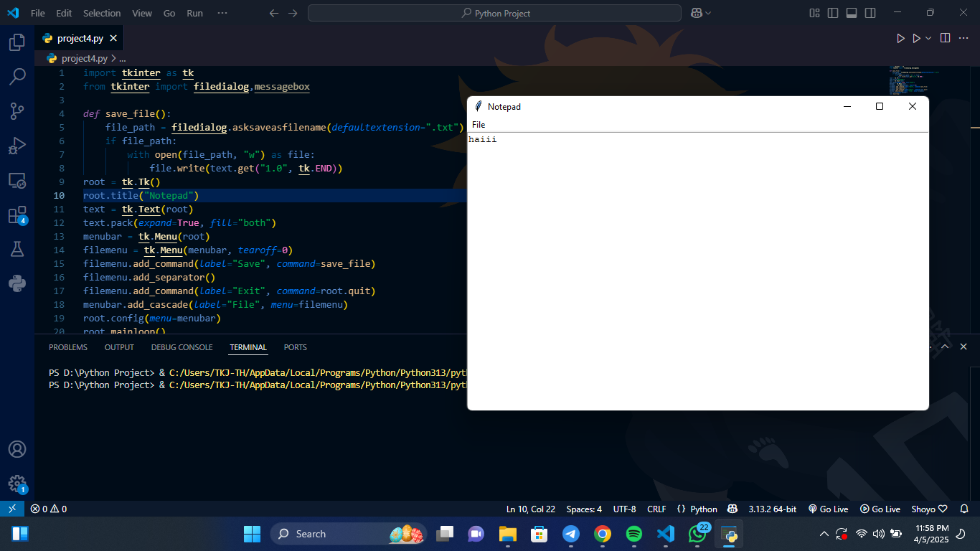The image size is (980, 551).
Task: Go back with the left arrow
Action: [273, 13]
